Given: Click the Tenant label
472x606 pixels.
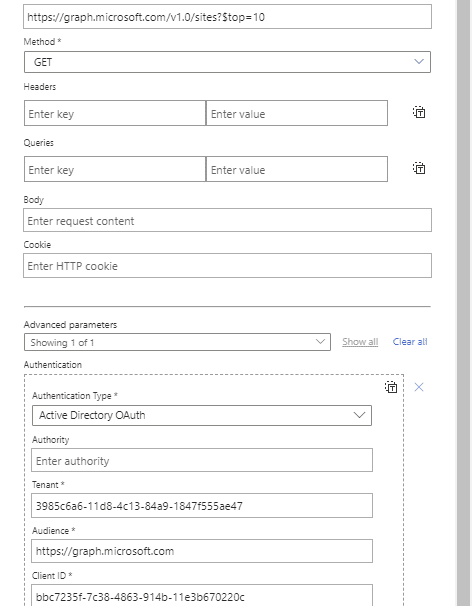Looking at the screenshot, I should [x=48, y=485].
